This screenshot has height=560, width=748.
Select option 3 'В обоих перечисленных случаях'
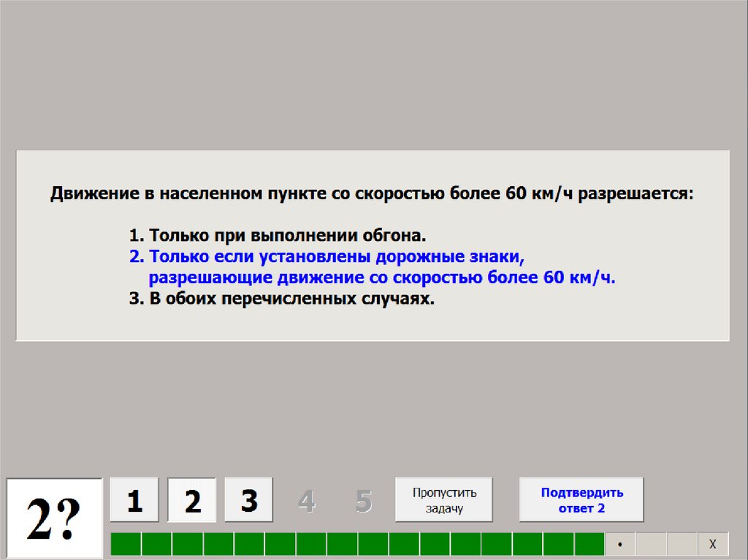[x=282, y=299]
